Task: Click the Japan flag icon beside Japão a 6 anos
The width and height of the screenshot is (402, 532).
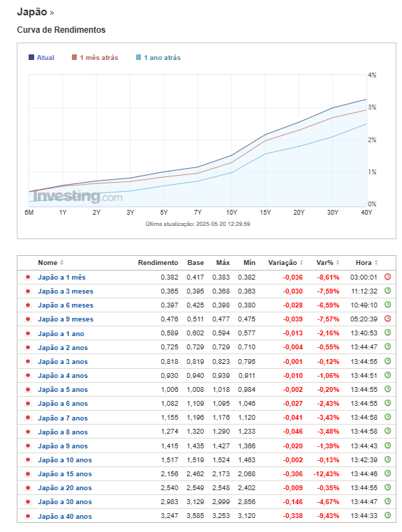Action: tap(28, 404)
